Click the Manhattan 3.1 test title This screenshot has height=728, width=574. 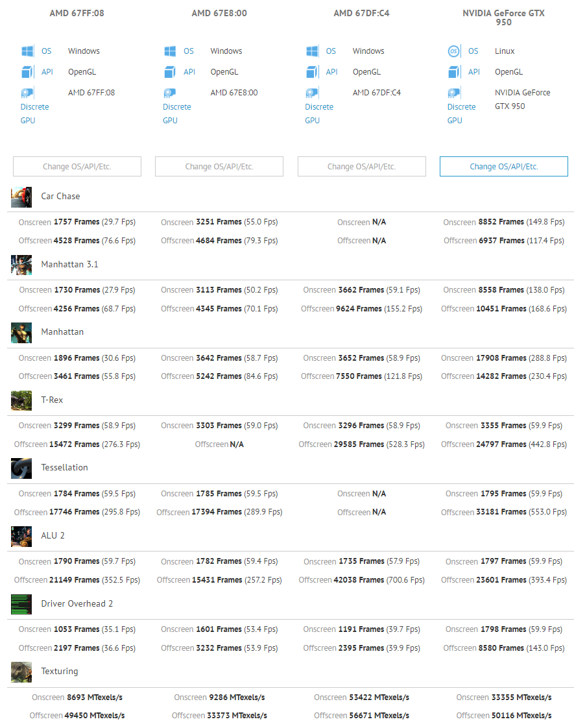pyautogui.click(x=69, y=264)
